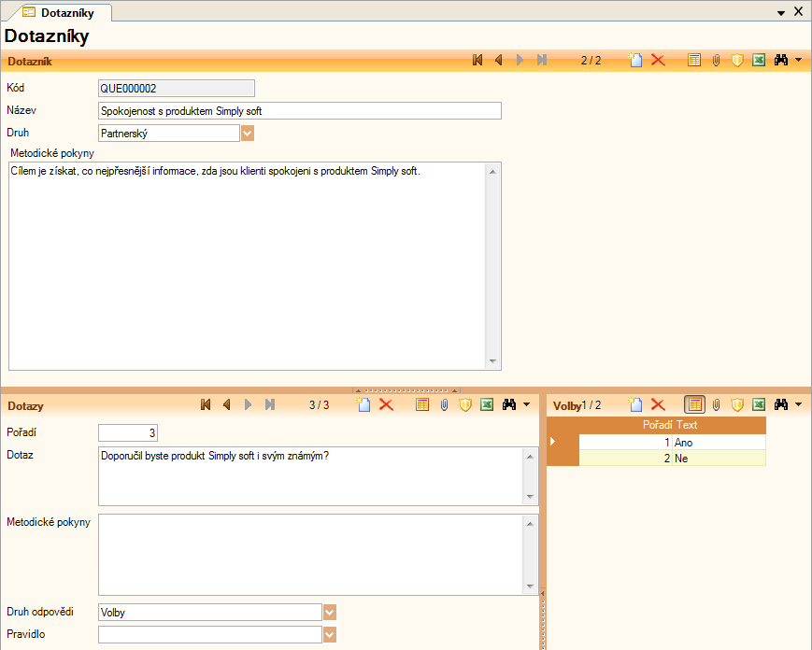The image size is (812, 650).
Task: Go to previous question in Dotazy toolbar
Action: 226,404
